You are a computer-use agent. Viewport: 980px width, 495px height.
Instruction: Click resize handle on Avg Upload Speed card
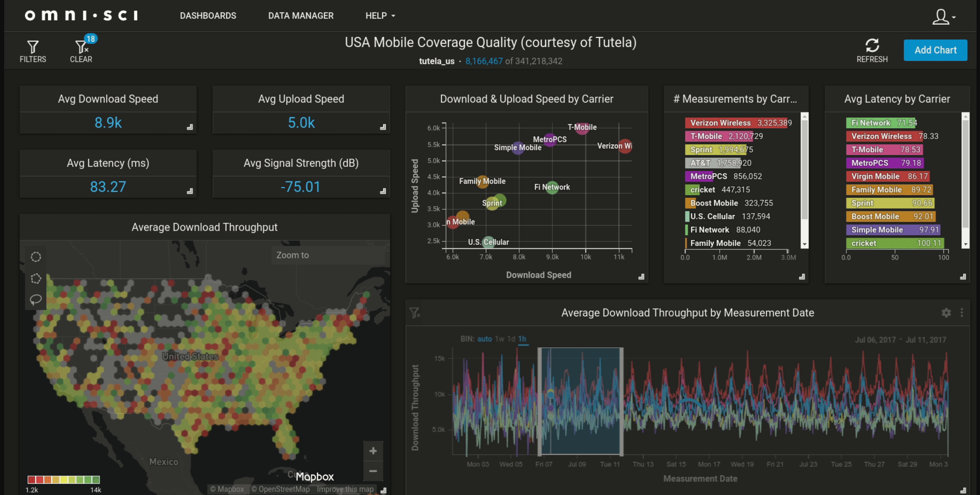coord(383,127)
